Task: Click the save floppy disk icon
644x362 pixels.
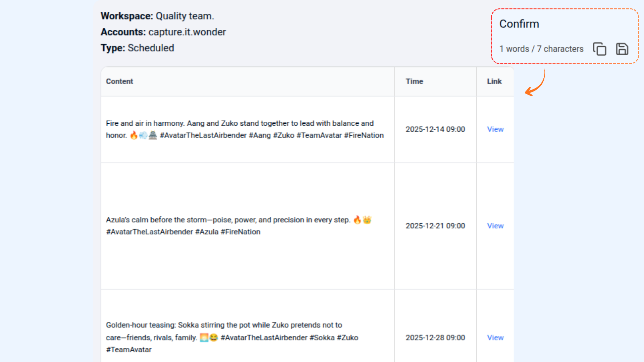Action: 622,49
